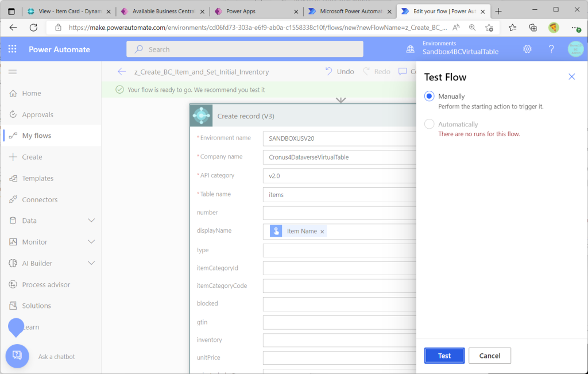
Task: Click the Power Automate search box
Action: pyautogui.click(x=245, y=49)
